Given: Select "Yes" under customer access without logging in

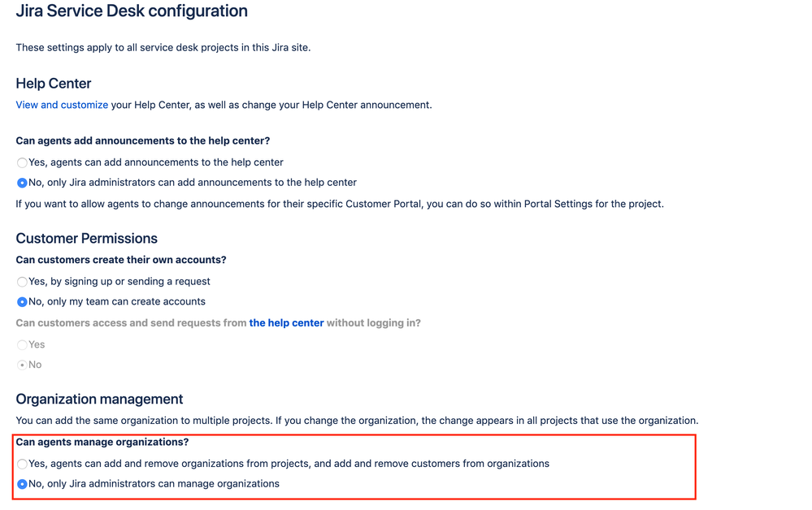Looking at the screenshot, I should tap(21, 344).
